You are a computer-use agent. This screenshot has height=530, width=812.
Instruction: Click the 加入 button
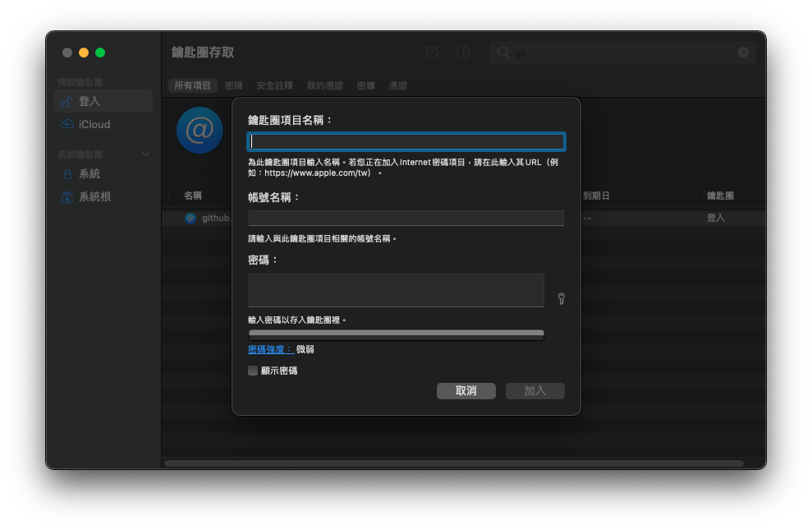tap(535, 391)
